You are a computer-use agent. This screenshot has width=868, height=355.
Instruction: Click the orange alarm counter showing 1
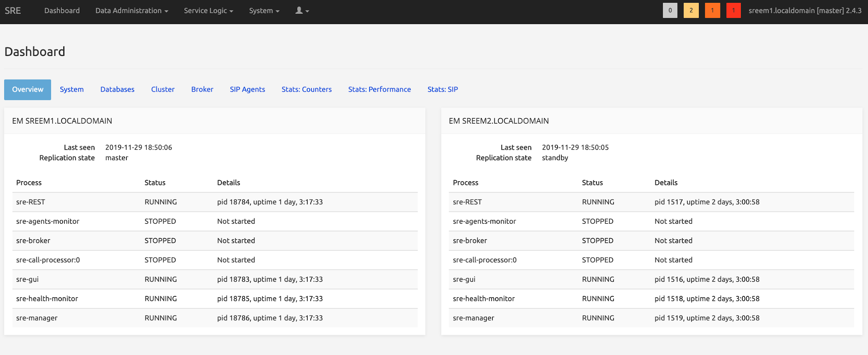[712, 10]
